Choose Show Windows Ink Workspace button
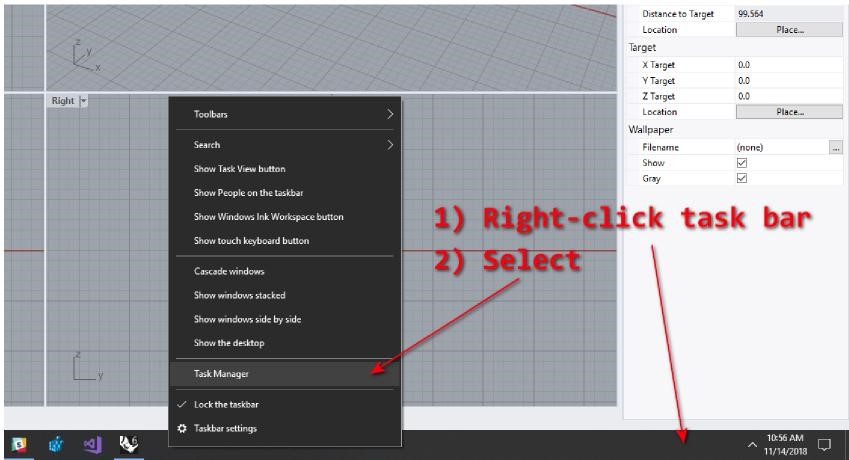849x460 pixels. click(285, 216)
